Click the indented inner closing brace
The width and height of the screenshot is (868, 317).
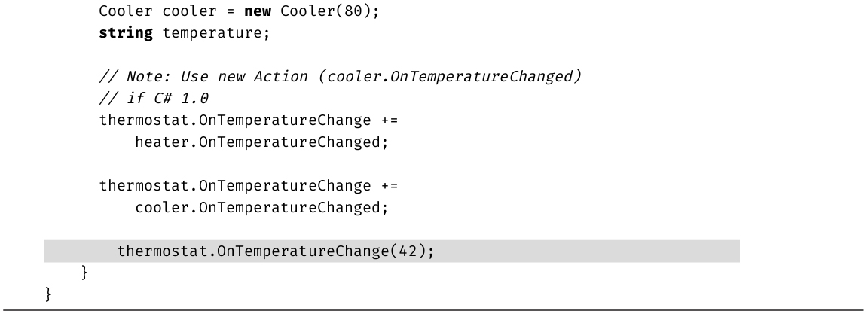pyautogui.click(x=84, y=273)
